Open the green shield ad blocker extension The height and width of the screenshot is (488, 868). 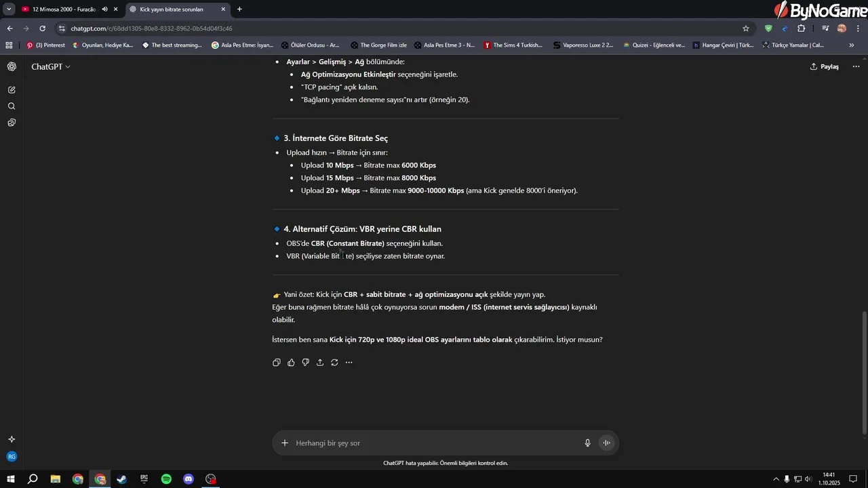(x=768, y=28)
